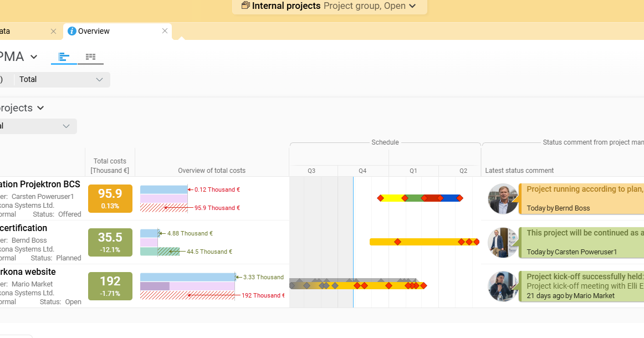Click the 192 Thousand € cost label
Viewport: 644px width, 338px height.
coord(263,295)
